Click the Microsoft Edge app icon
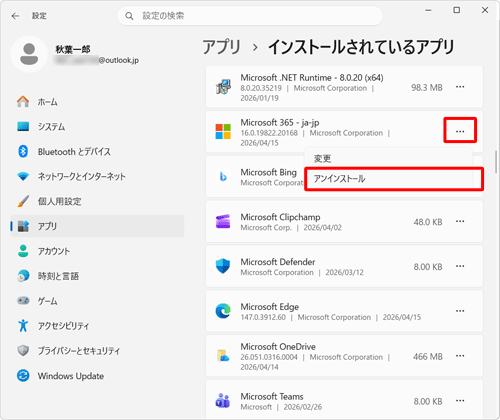The height and width of the screenshot is (420, 500). click(x=223, y=311)
